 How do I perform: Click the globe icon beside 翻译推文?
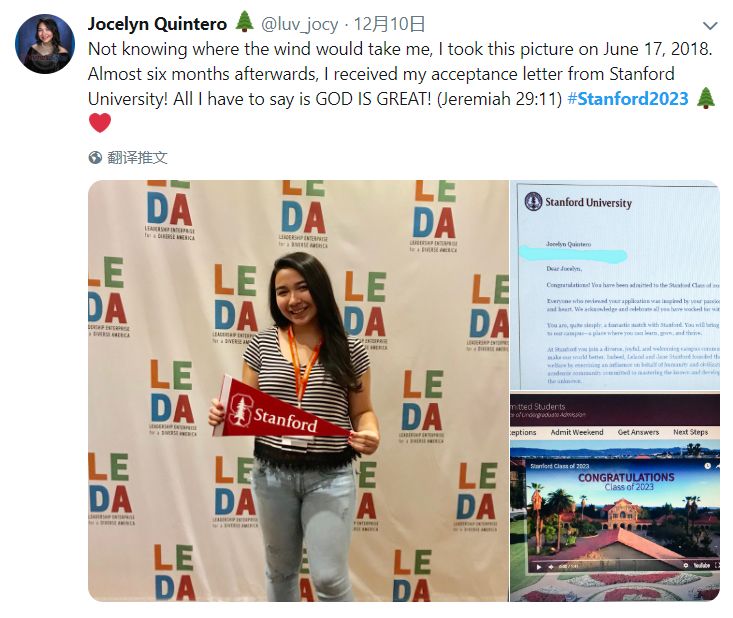(95, 158)
